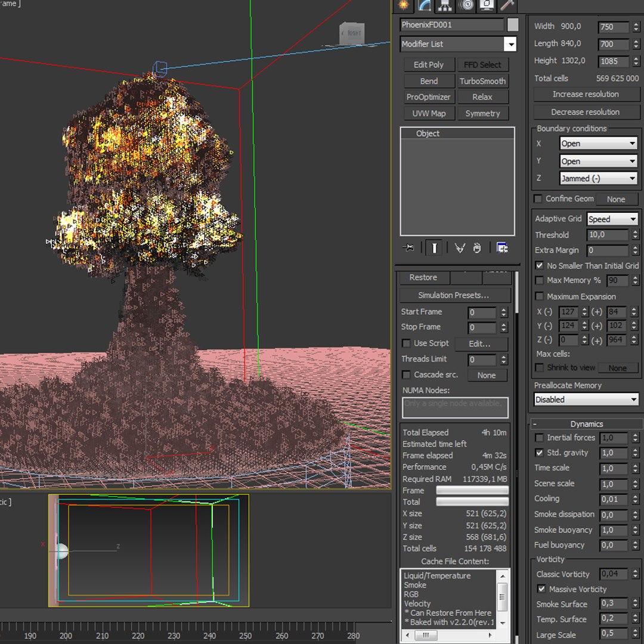Click the Cooling value field
This screenshot has width=644, height=644.
614,500
